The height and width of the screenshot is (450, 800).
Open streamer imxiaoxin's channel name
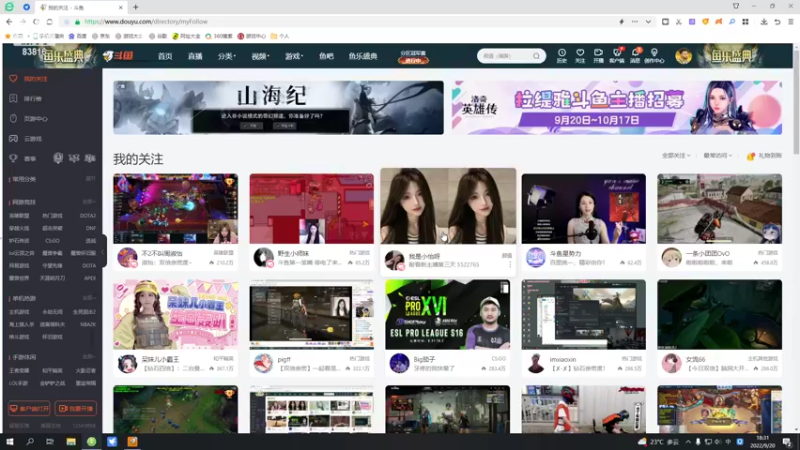pyautogui.click(x=563, y=359)
